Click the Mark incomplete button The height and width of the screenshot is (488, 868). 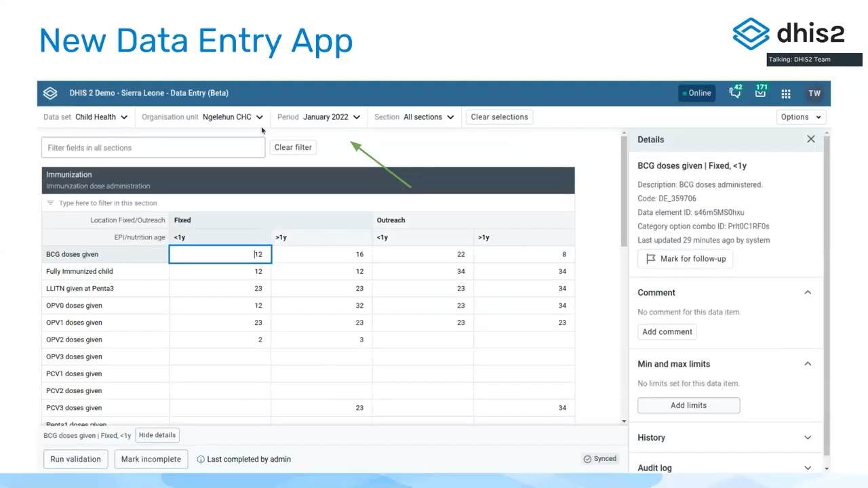click(151, 459)
